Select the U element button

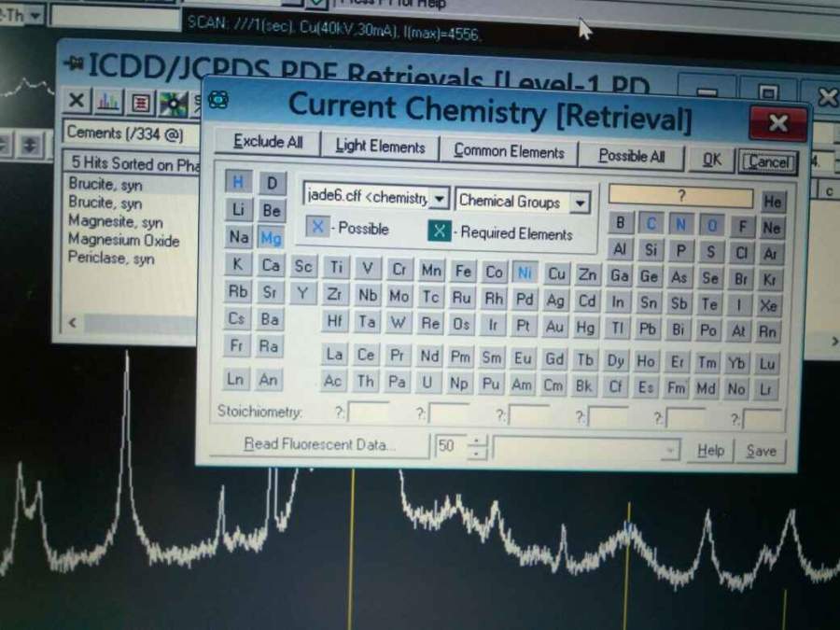pyautogui.click(x=427, y=383)
